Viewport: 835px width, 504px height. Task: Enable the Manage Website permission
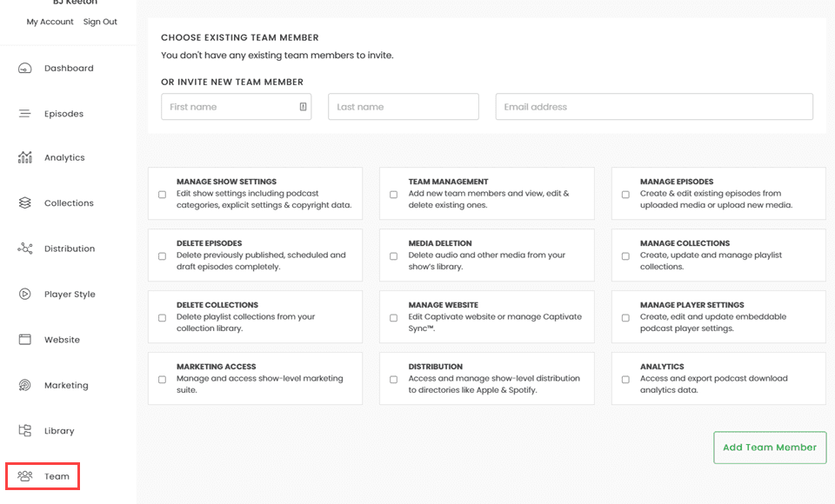tap(393, 316)
